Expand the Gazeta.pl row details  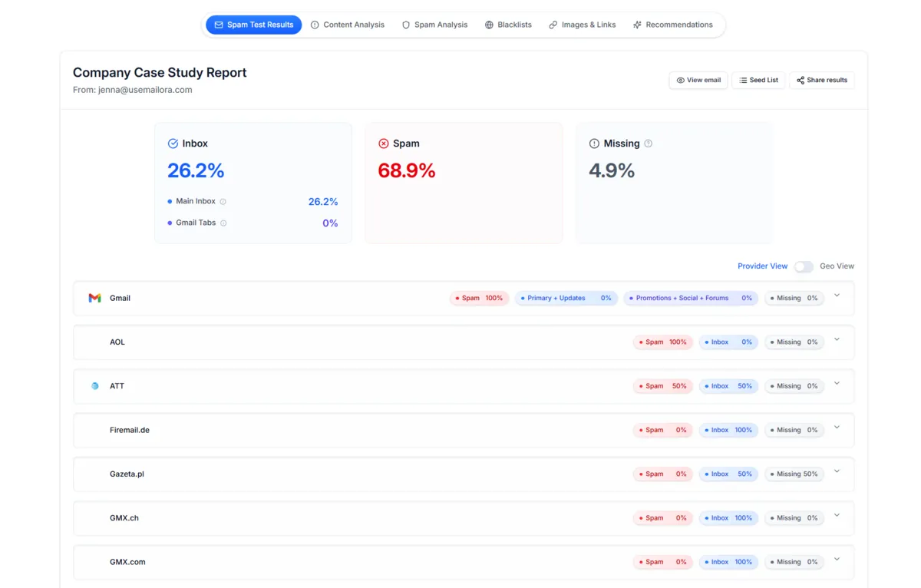837,472
